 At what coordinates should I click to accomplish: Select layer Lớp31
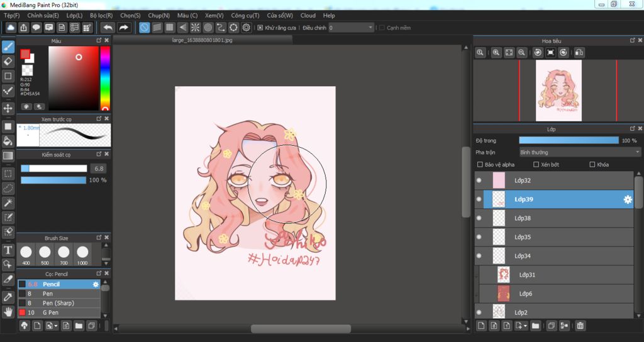(x=557, y=275)
